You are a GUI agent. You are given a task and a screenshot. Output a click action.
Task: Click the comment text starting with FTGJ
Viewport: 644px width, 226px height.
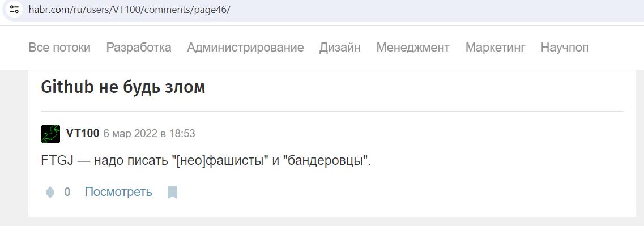(x=206, y=161)
